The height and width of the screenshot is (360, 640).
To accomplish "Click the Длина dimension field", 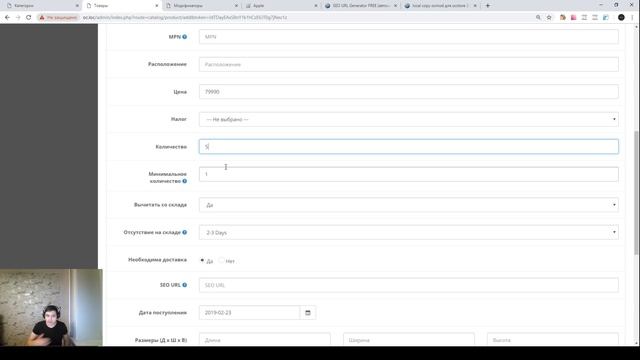I will click(x=264, y=340).
